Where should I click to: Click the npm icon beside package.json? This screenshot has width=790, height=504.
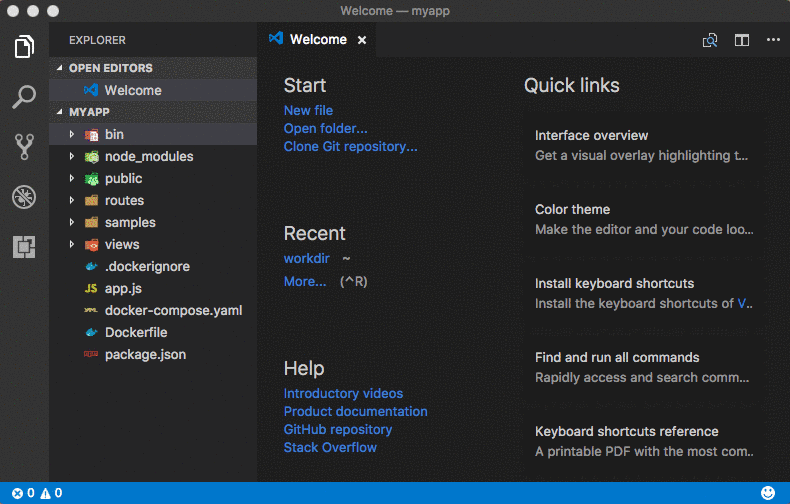[91, 354]
